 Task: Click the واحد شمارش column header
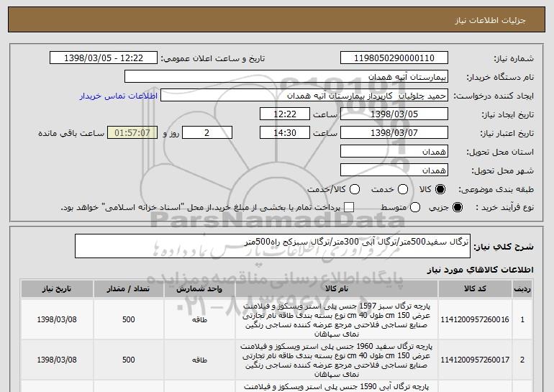[x=199, y=289]
